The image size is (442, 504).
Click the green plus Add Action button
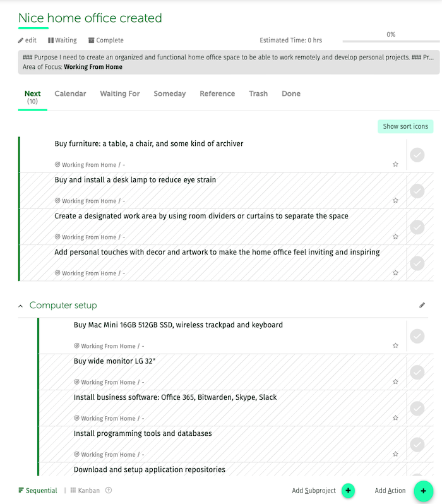[x=423, y=491]
